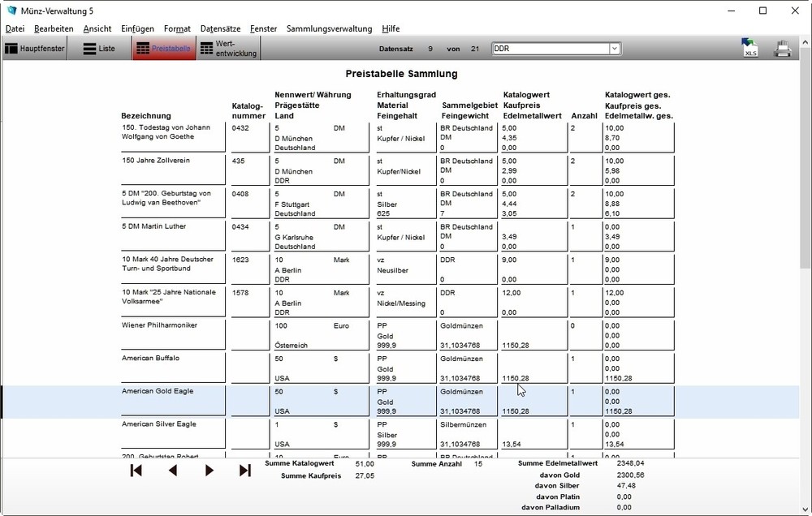Jump to the first record
The image size is (812, 516).
136,470
